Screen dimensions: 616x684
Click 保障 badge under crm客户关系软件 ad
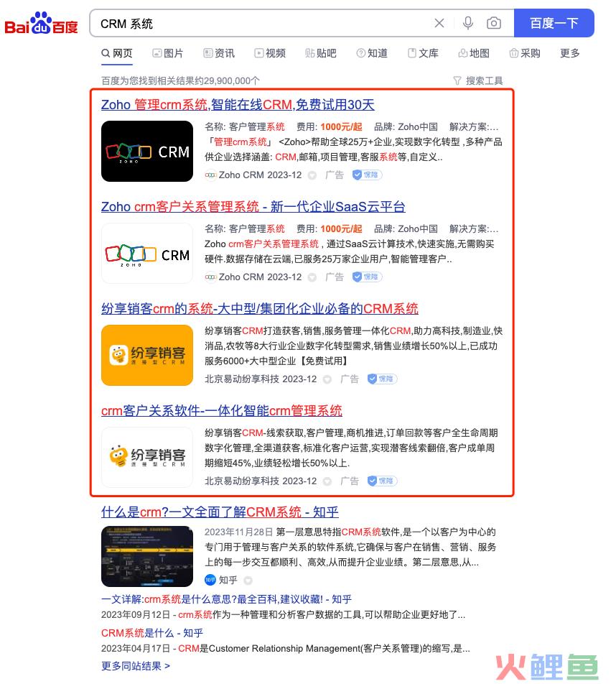[x=382, y=481]
